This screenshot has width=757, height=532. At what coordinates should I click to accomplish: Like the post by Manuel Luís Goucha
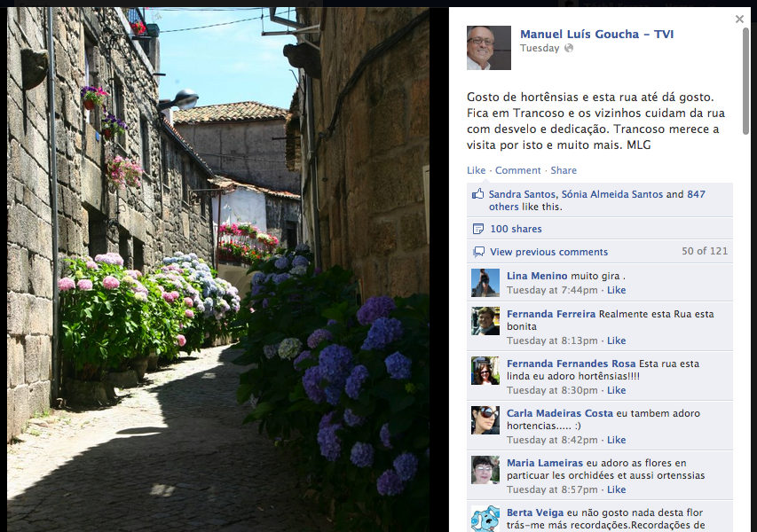(x=476, y=170)
